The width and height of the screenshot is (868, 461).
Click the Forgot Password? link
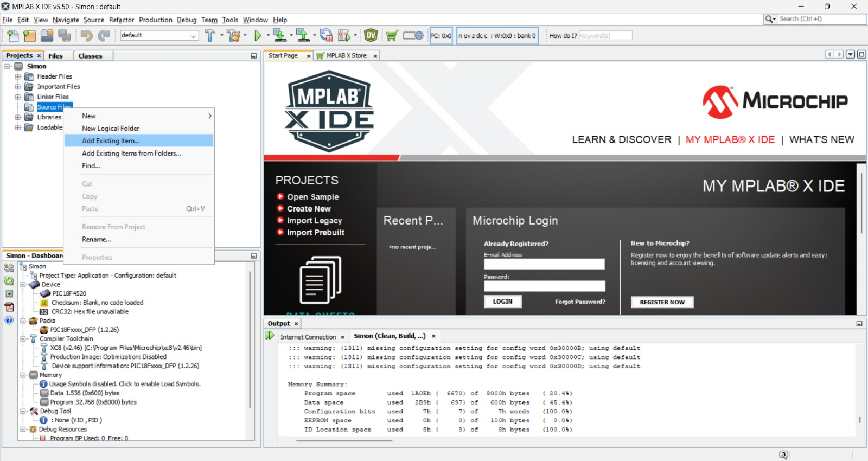[580, 302]
